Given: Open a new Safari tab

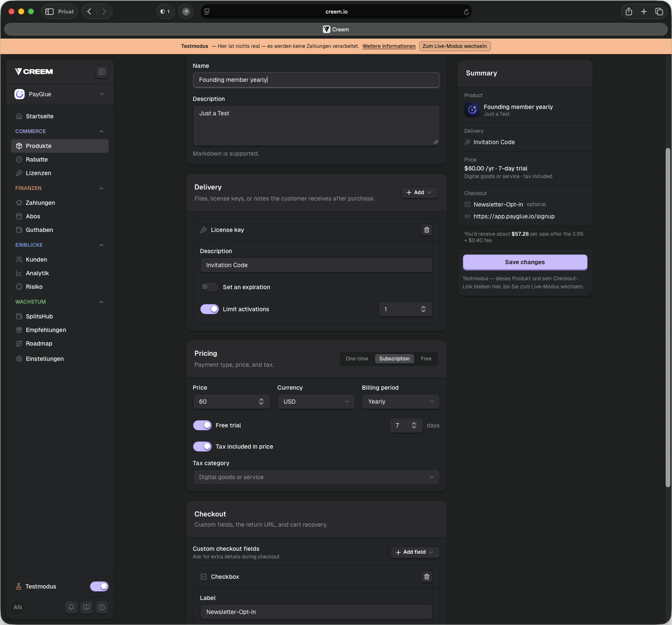Looking at the screenshot, I should coord(644,12).
